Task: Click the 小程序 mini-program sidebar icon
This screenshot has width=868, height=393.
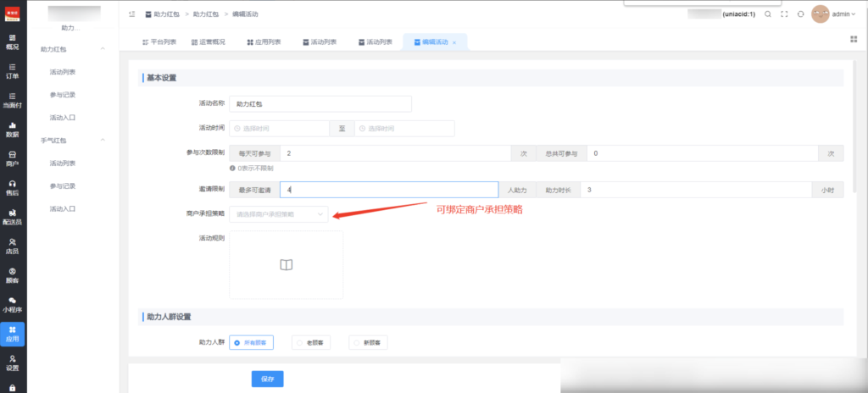Action: tap(13, 304)
